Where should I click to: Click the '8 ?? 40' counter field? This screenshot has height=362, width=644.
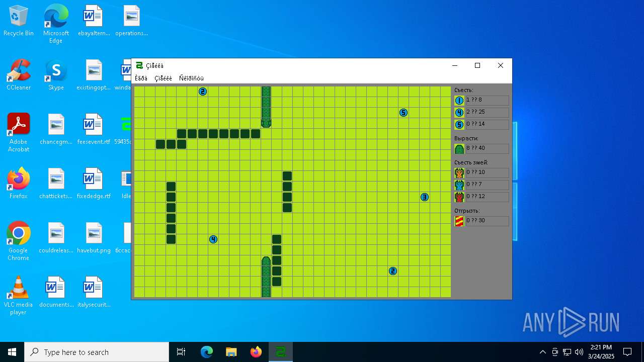(x=487, y=149)
